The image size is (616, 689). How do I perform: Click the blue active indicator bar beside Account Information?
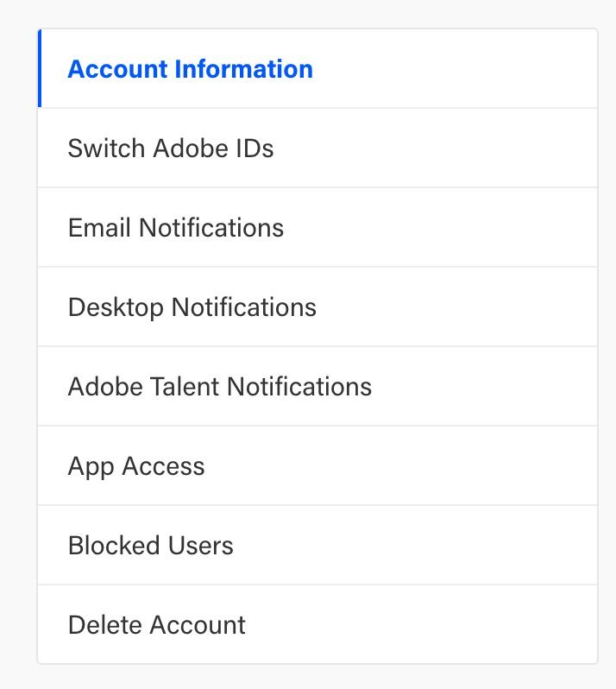[40, 69]
